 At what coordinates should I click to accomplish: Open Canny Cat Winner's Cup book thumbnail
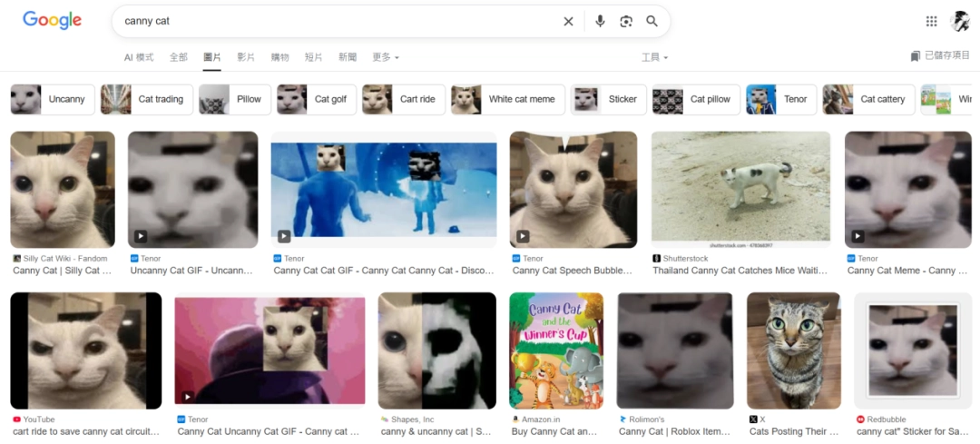click(x=556, y=350)
